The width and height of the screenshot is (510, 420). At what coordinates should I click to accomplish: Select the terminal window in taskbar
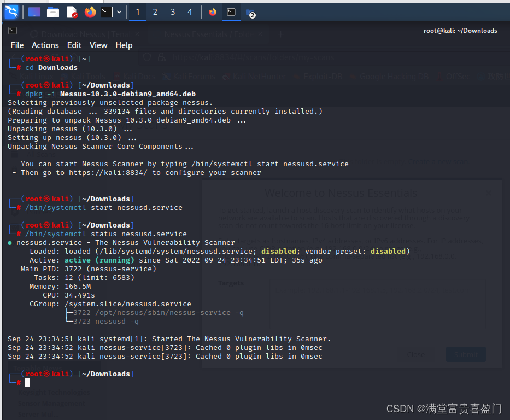click(231, 13)
